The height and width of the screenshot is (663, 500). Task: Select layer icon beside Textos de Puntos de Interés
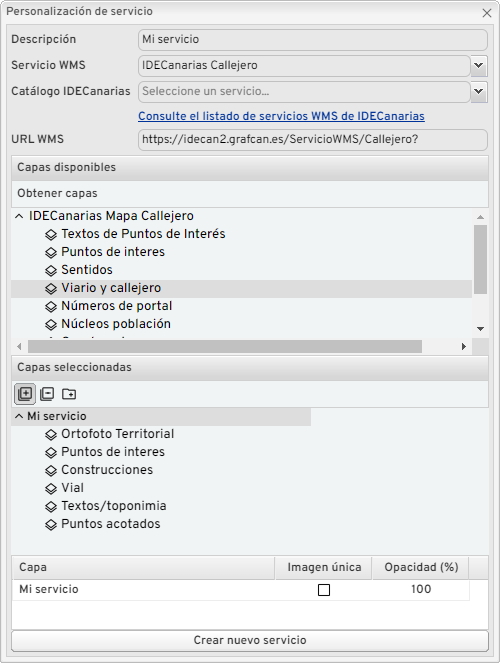(x=51, y=234)
